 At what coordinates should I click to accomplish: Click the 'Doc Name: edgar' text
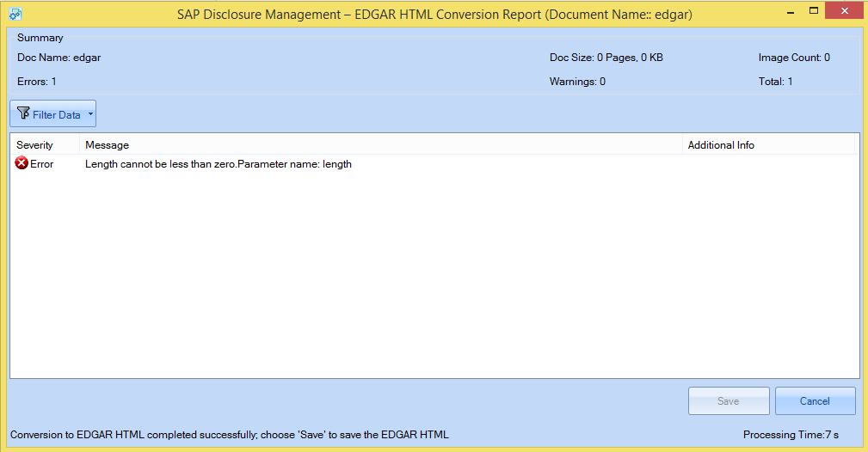click(58, 58)
